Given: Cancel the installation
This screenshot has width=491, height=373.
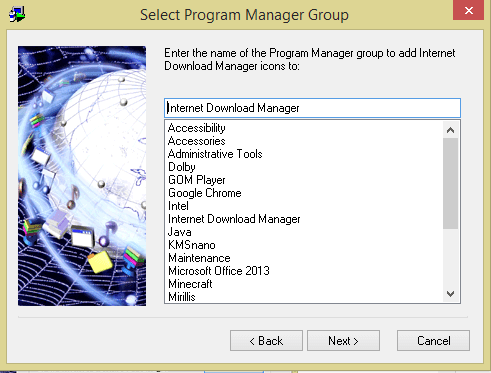Looking at the screenshot, I should pyautogui.click(x=433, y=341).
